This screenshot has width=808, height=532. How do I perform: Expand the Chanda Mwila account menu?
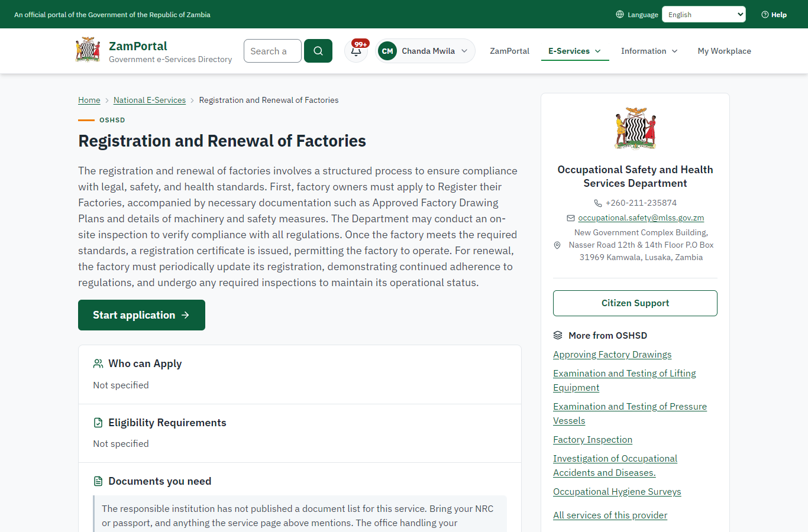(425, 51)
